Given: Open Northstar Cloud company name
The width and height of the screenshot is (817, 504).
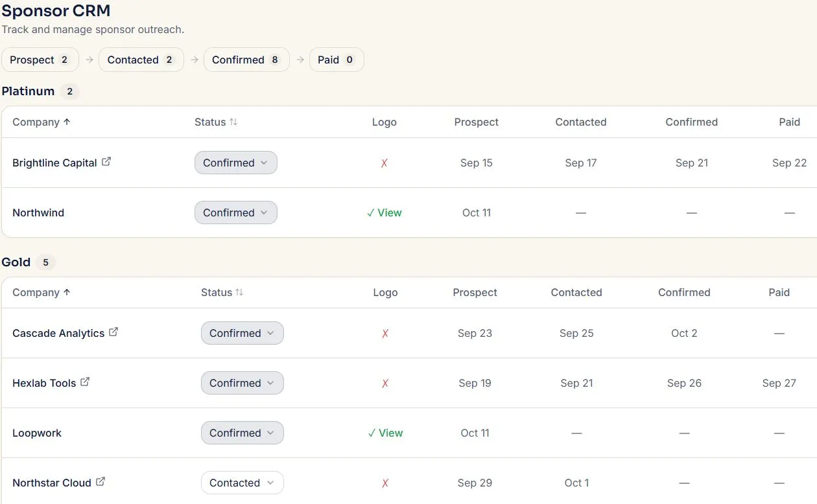Looking at the screenshot, I should [52, 483].
